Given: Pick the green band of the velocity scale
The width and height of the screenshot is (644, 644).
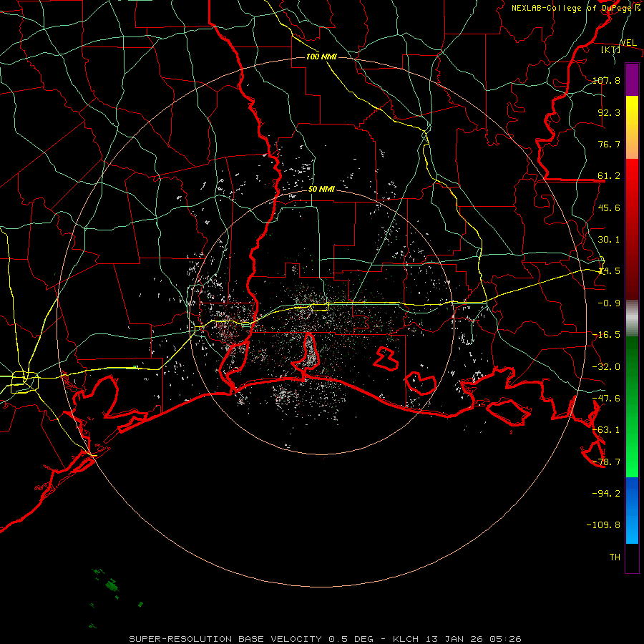Looking at the screenshot, I should [x=632, y=406].
